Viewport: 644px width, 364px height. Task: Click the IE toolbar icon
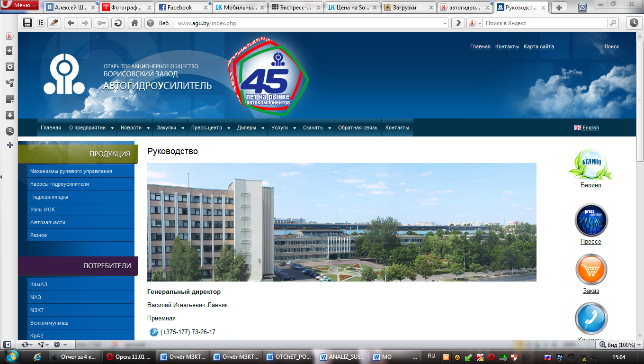(41, 23)
